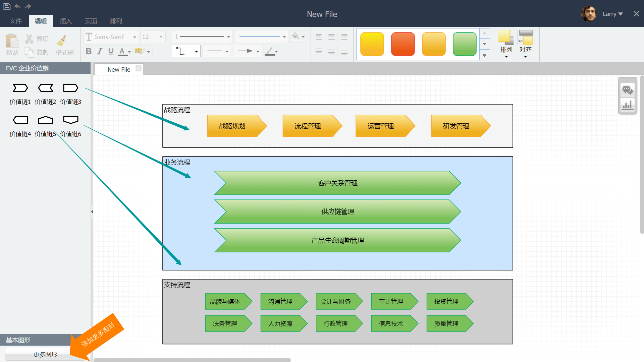The image size is (644, 362).
Task: Open the comments chat icon panel
Action: 627,90
